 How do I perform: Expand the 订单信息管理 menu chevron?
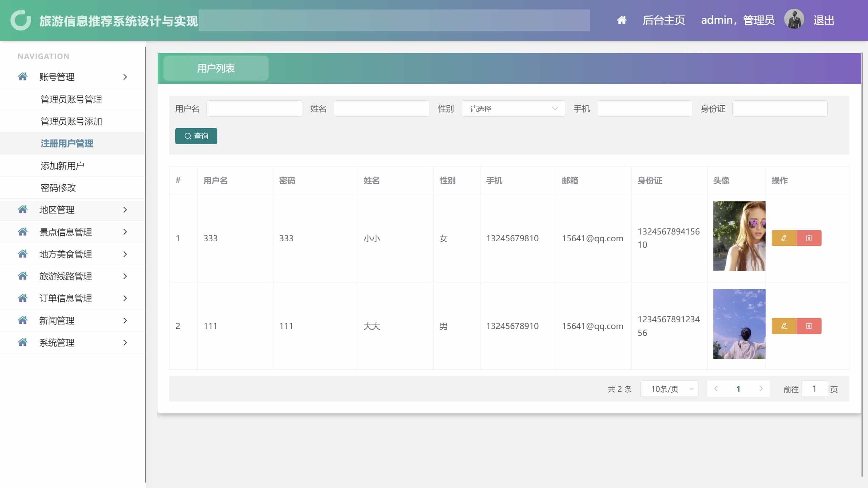(x=125, y=298)
